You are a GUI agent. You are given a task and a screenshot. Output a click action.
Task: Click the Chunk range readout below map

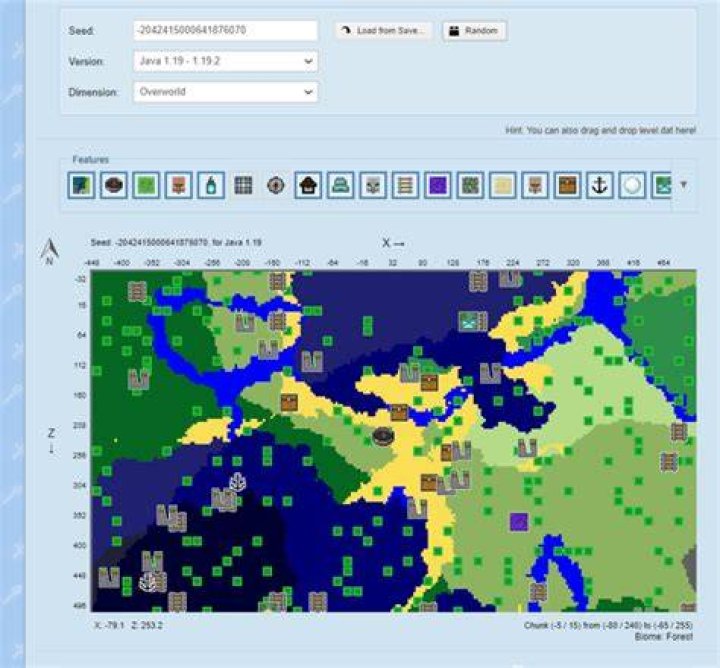608,625
